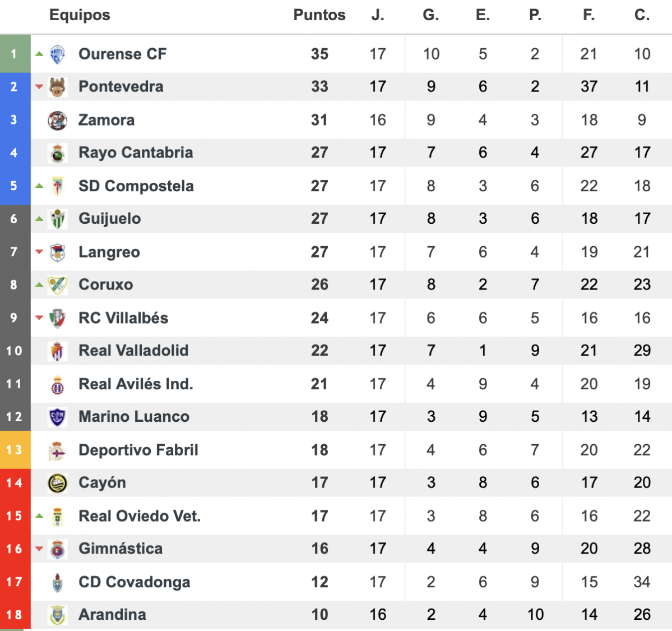Open the Deportivo Fabril team link

(x=138, y=450)
